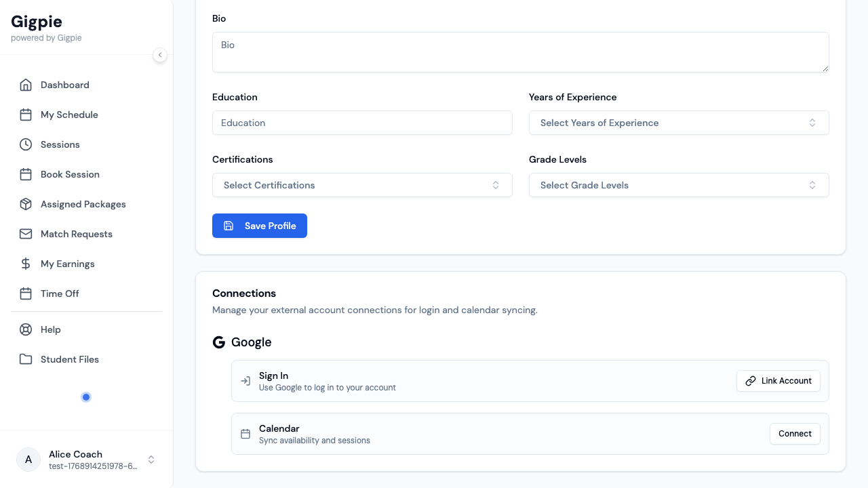The width and height of the screenshot is (868, 488).
Task: Click the Dashboard home icon
Action: pos(26,85)
